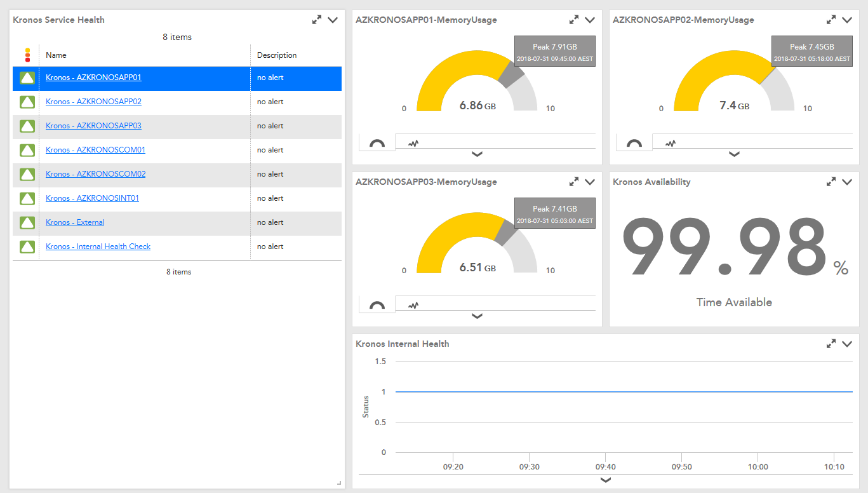Click 'no alert' in the Kronos - AZKRONOSCOM01 row
The image size is (868, 493).
click(270, 150)
